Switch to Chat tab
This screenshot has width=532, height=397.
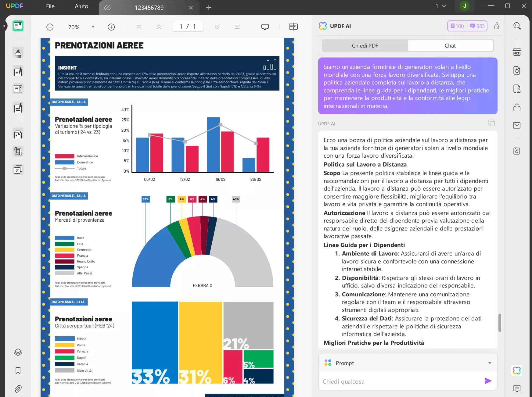click(x=450, y=46)
